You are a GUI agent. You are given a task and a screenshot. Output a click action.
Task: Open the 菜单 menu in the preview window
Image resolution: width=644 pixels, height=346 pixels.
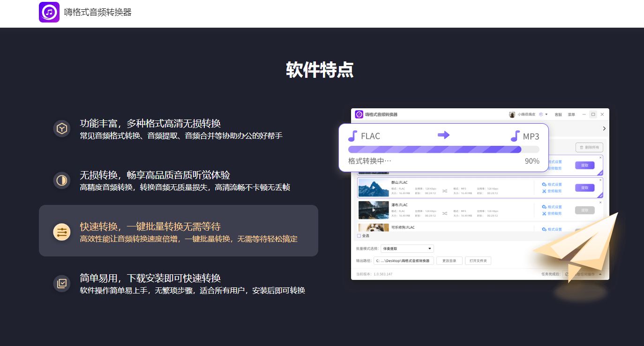(x=571, y=114)
